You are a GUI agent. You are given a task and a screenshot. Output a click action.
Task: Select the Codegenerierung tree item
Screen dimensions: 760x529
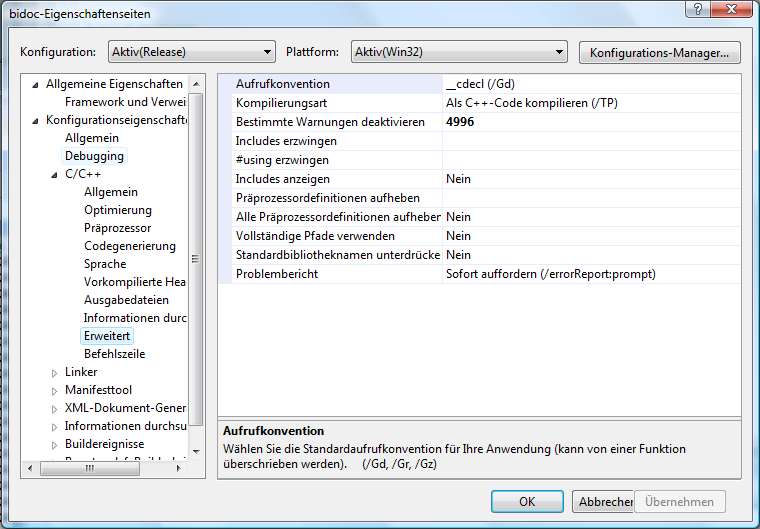point(129,246)
